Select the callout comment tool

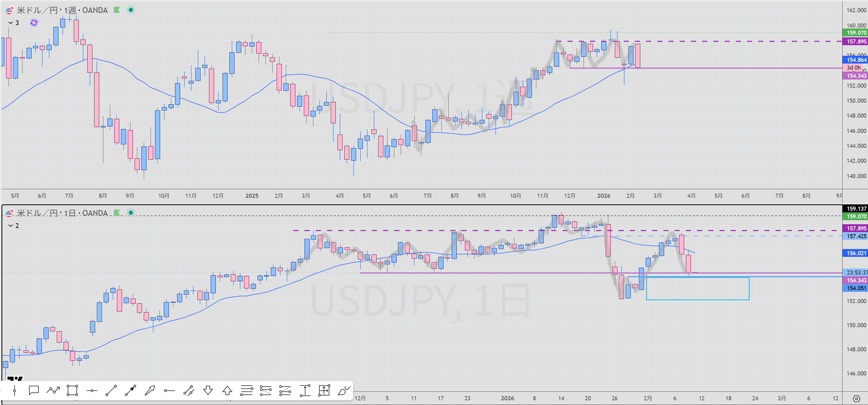[x=34, y=391]
